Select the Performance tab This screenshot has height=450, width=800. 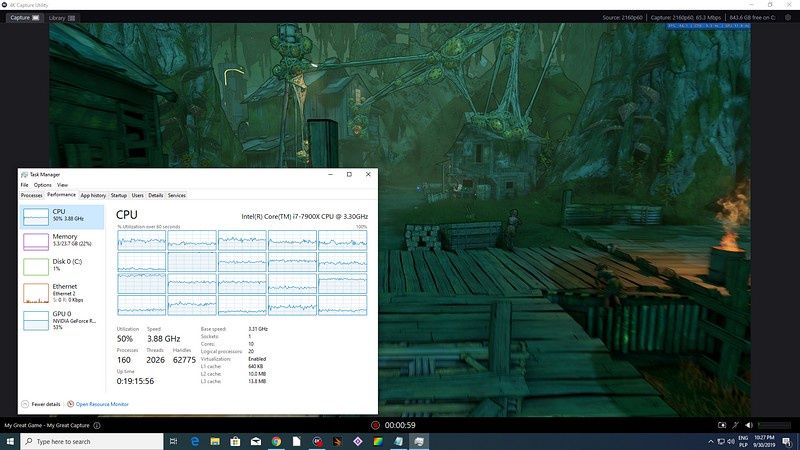[61, 195]
